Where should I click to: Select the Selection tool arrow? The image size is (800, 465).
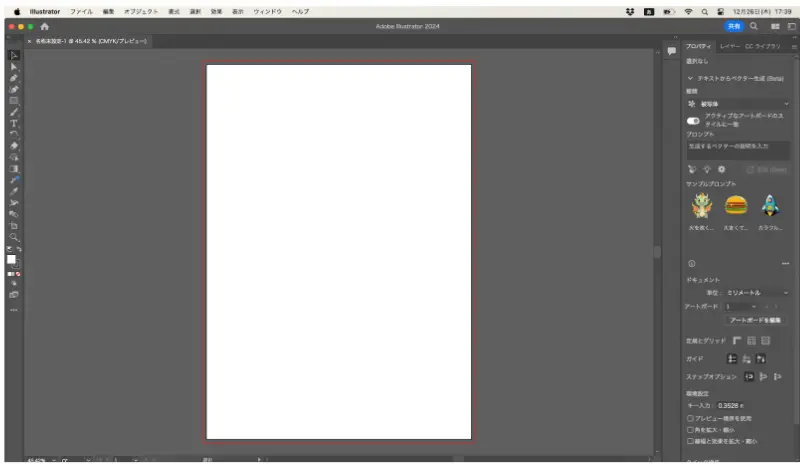(x=14, y=55)
